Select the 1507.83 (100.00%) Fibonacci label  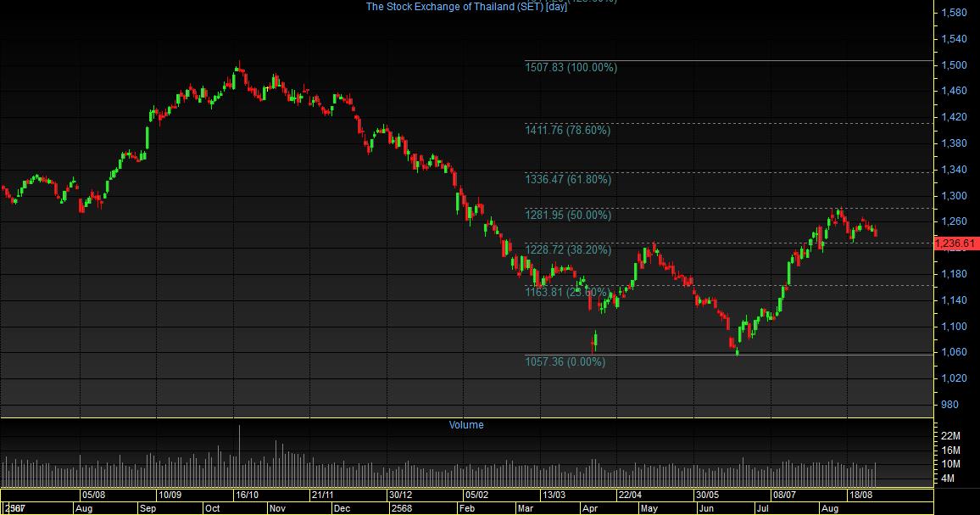pyautogui.click(x=571, y=68)
